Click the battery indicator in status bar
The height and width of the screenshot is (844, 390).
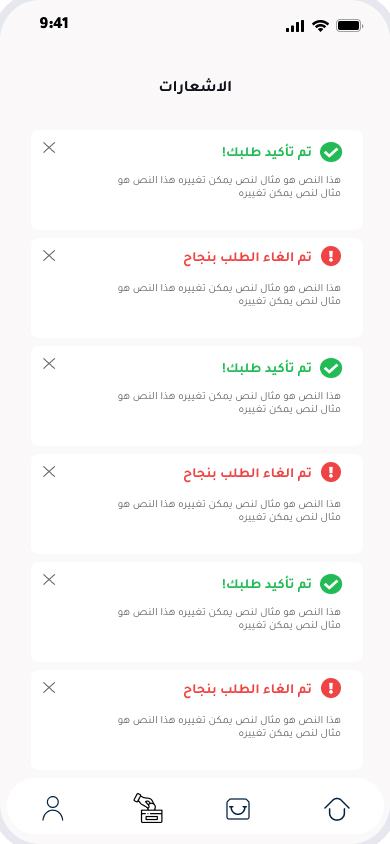pyautogui.click(x=350, y=26)
